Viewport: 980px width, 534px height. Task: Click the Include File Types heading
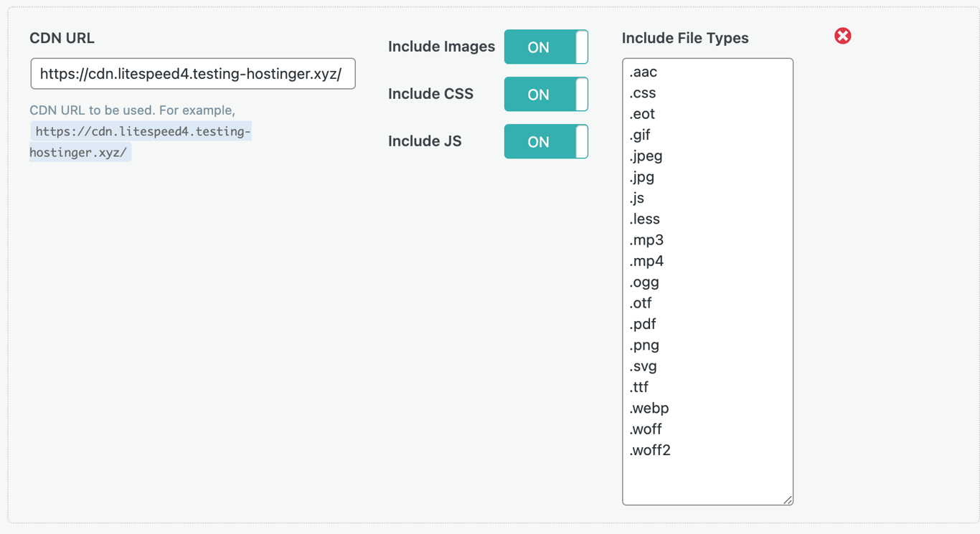coord(686,38)
